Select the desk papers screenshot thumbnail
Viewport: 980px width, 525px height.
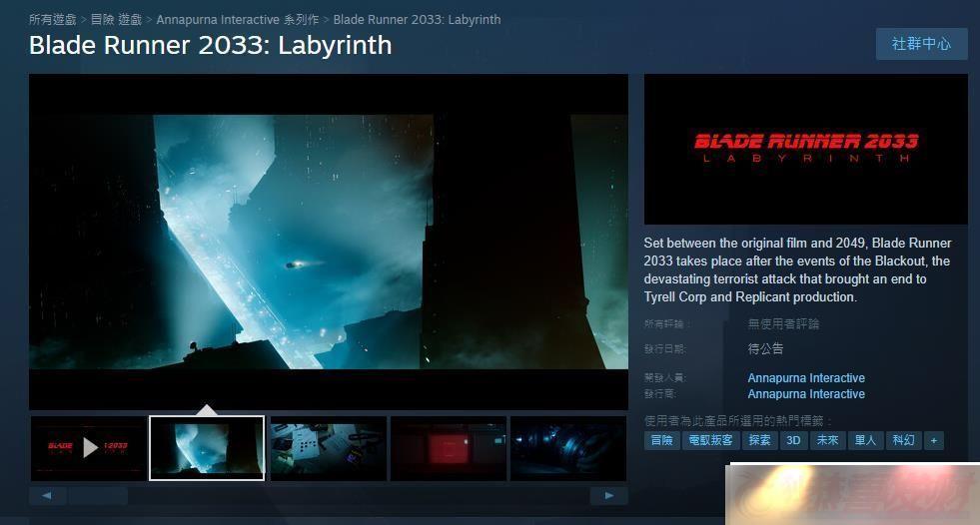(x=328, y=447)
